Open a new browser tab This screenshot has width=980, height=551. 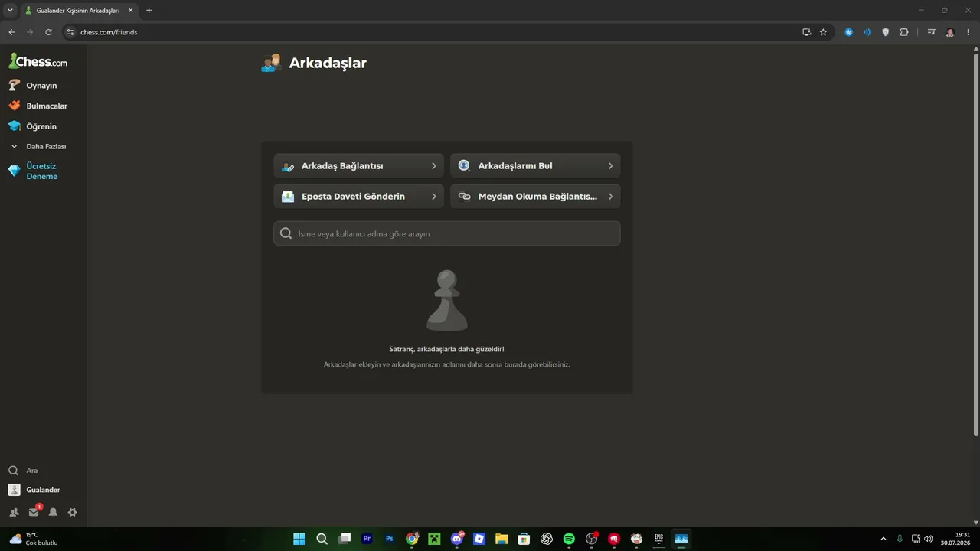[149, 11]
